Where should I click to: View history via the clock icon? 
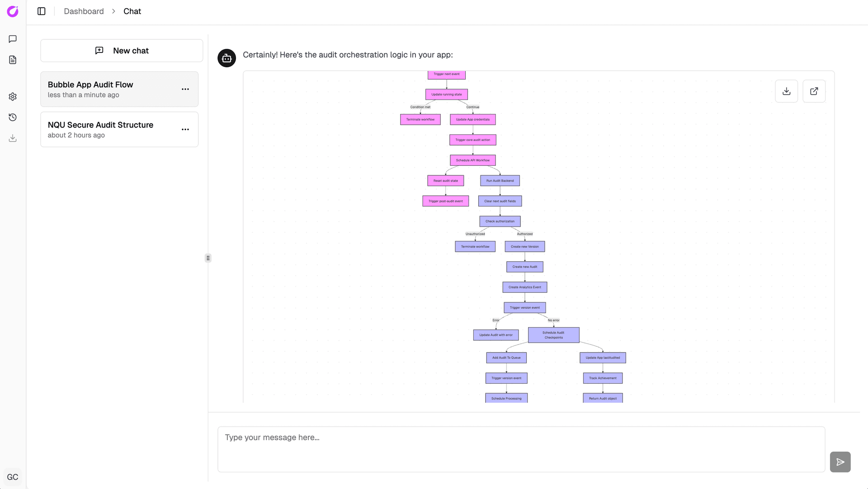(12, 117)
